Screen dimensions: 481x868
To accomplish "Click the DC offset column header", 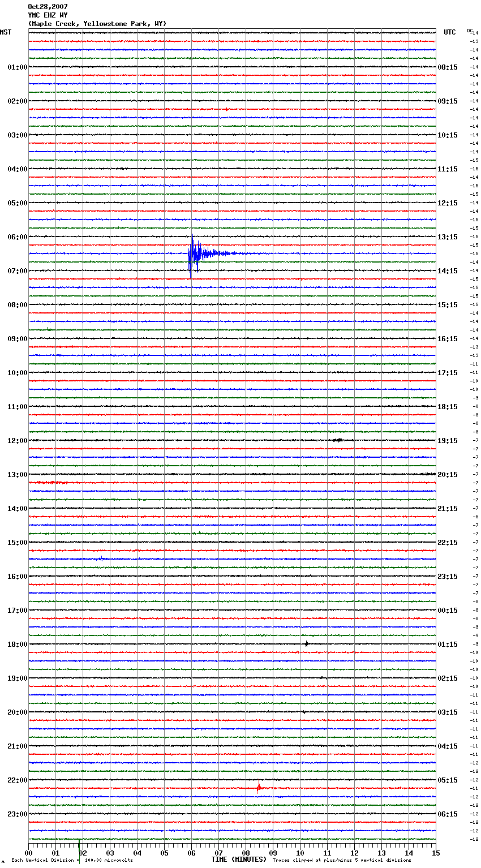I will click(x=470, y=31).
